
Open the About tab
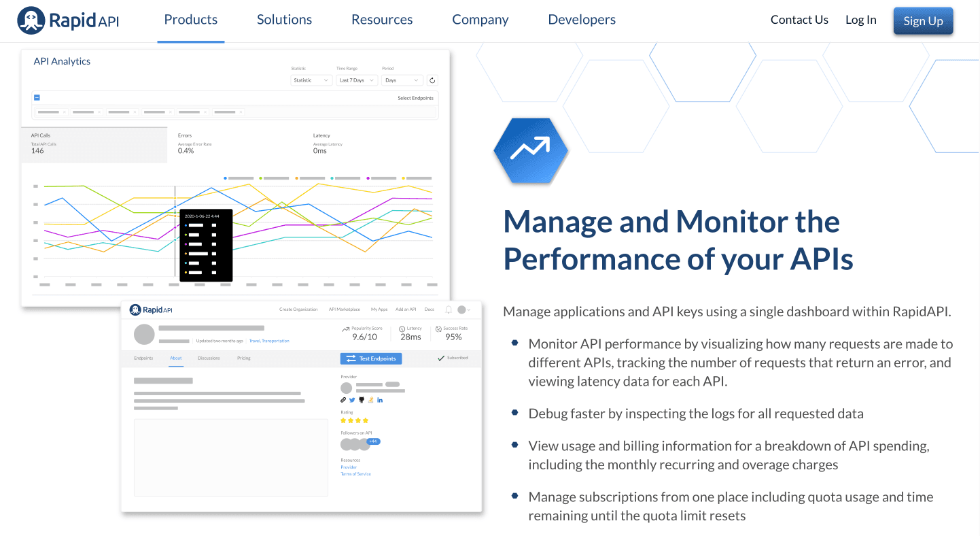[x=176, y=358]
